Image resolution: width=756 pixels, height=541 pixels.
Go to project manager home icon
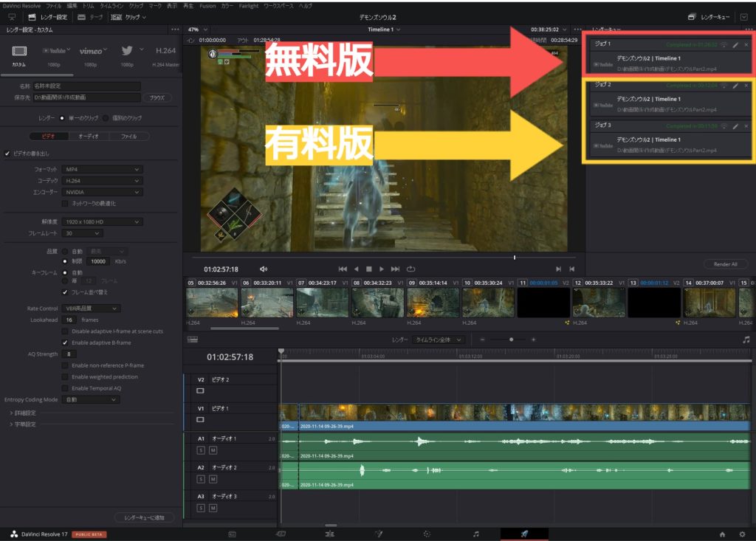722,534
